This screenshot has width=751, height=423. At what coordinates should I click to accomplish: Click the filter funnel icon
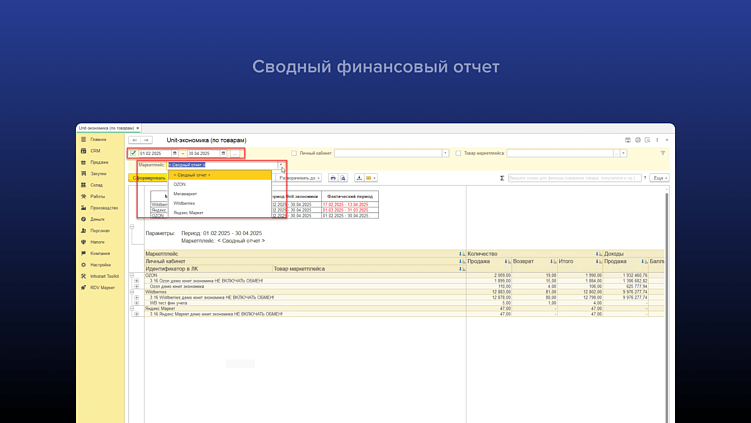point(663,153)
